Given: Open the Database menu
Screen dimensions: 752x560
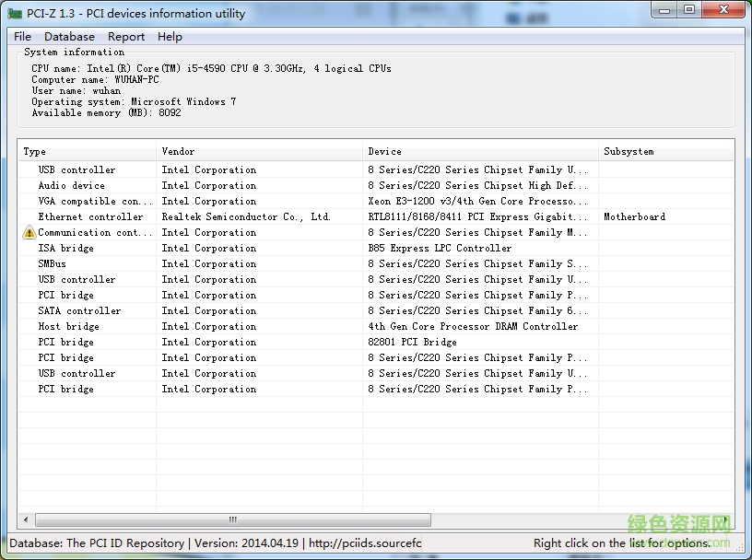Looking at the screenshot, I should click(x=69, y=37).
